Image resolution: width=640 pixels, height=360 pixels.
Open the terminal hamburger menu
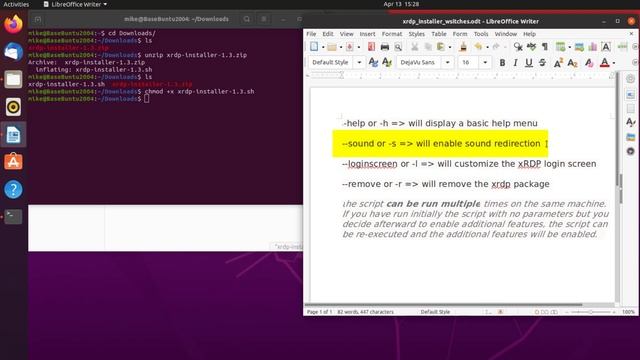point(264,19)
